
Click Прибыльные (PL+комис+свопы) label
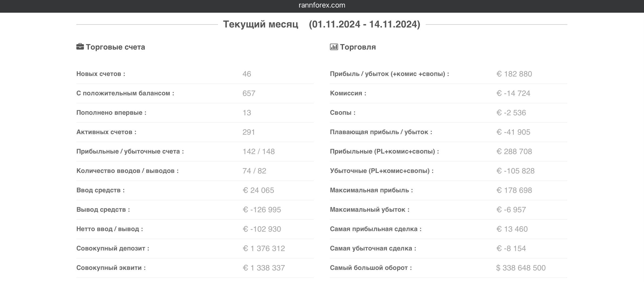(x=384, y=151)
